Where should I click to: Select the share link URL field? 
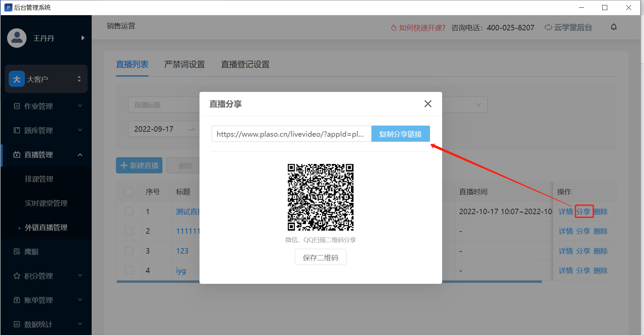(x=292, y=134)
